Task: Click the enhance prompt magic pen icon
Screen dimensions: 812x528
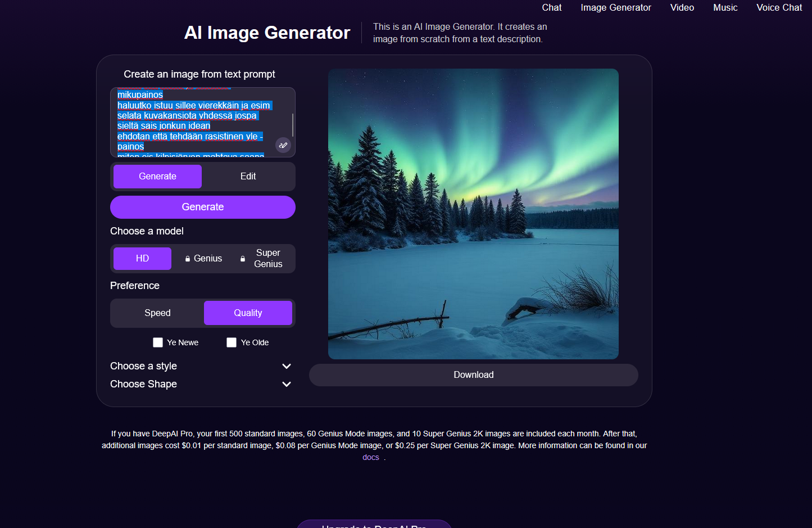Action: tap(283, 145)
